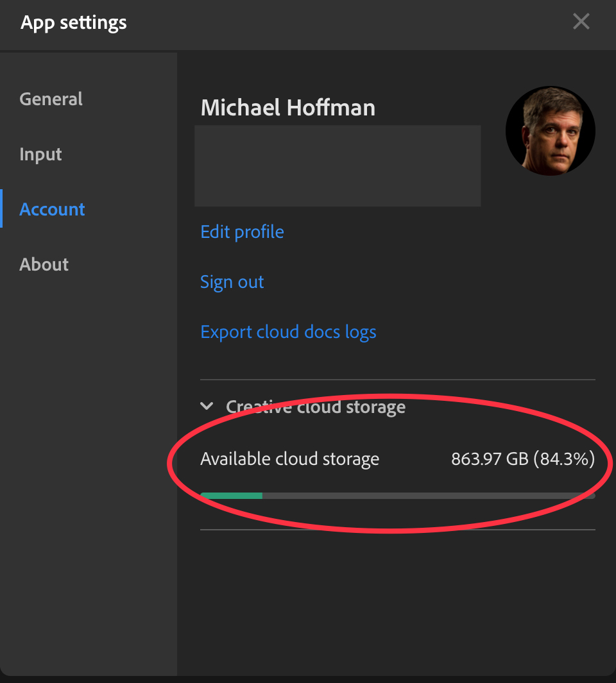Viewport: 616px width, 683px height.
Task: Click the cloud storage progress bar
Action: tap(398, 495)
